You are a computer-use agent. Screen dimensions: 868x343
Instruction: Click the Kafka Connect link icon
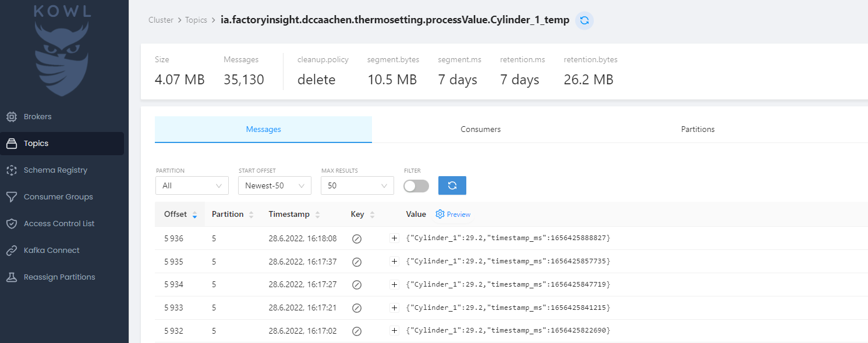pyautogui.click(x=12, y=251)
